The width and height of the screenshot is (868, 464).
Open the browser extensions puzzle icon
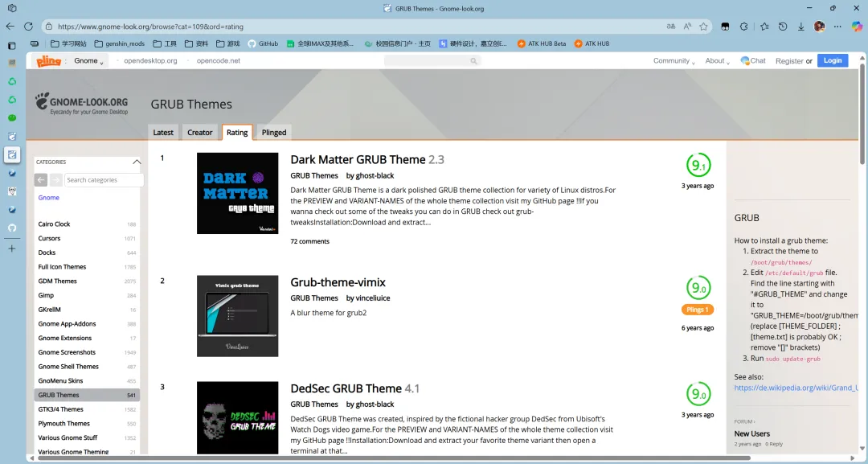(744, 27)
